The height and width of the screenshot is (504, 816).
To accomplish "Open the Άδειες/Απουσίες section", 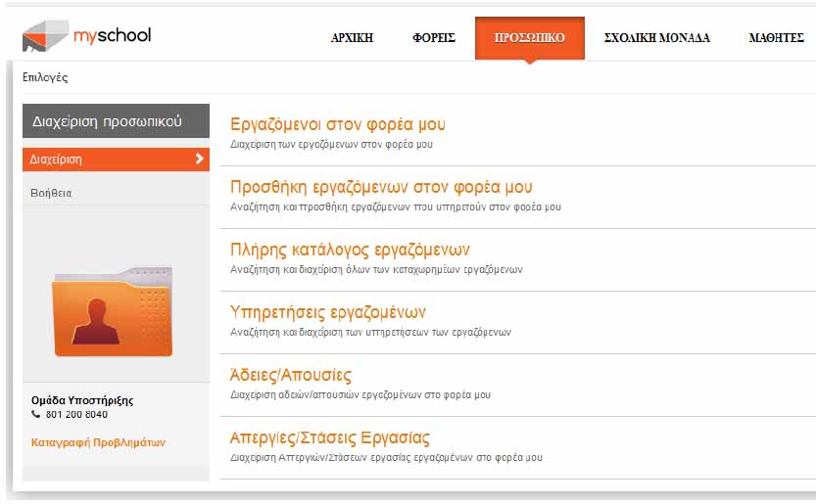I will click(x=290, y=375).
